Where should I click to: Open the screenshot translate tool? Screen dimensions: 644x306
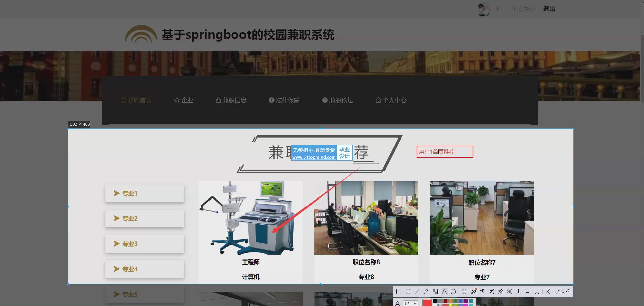click(x=482, y=292)
